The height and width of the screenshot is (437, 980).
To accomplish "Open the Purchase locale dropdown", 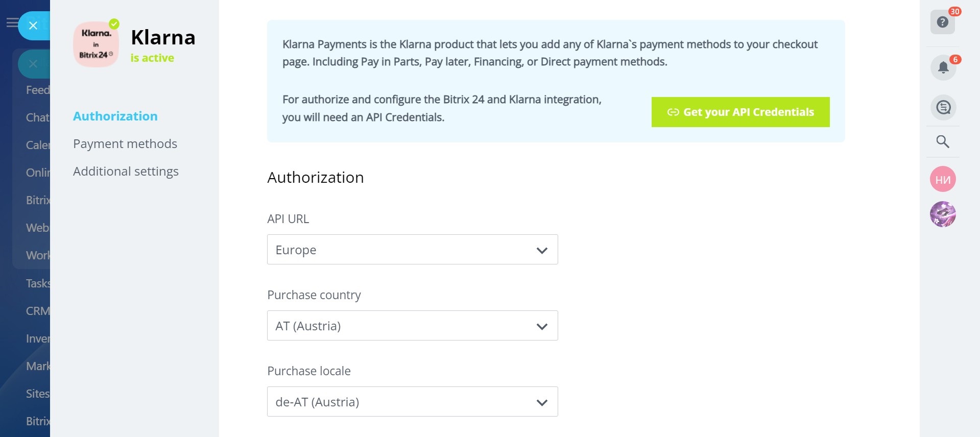I will 412,402.
